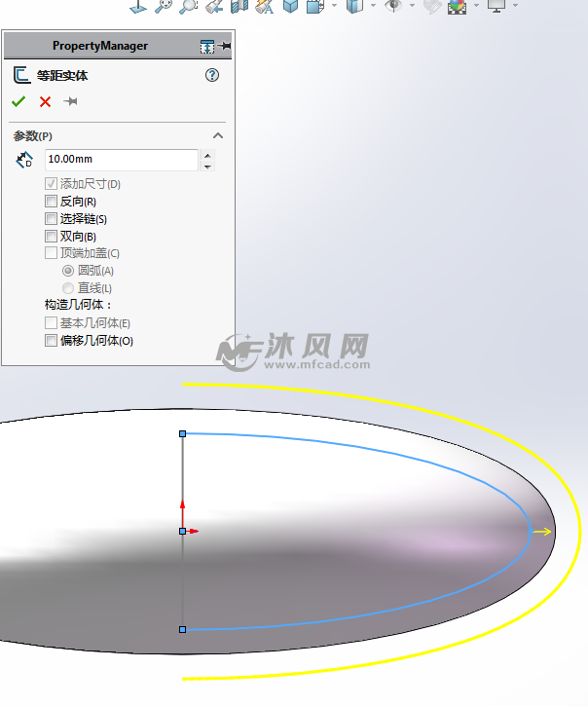
Task: Click the leftmost plane icon in toolbar
Action: (138, 6)
